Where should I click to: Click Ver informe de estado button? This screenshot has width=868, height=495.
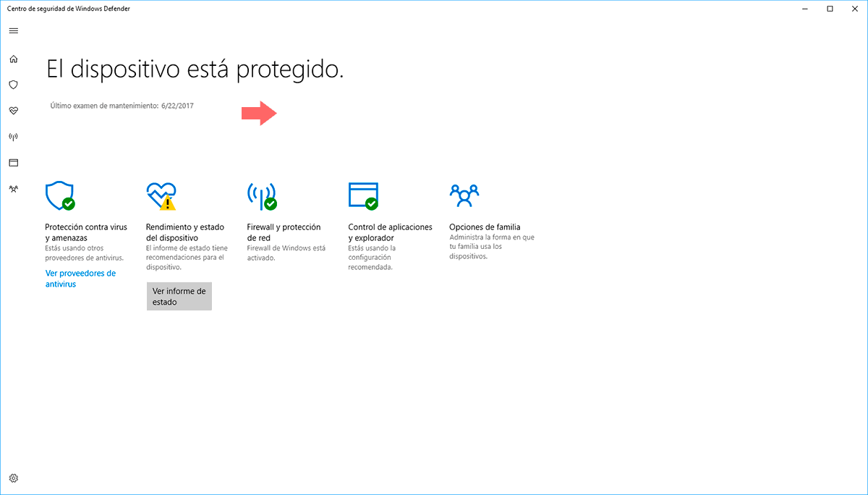179,297
